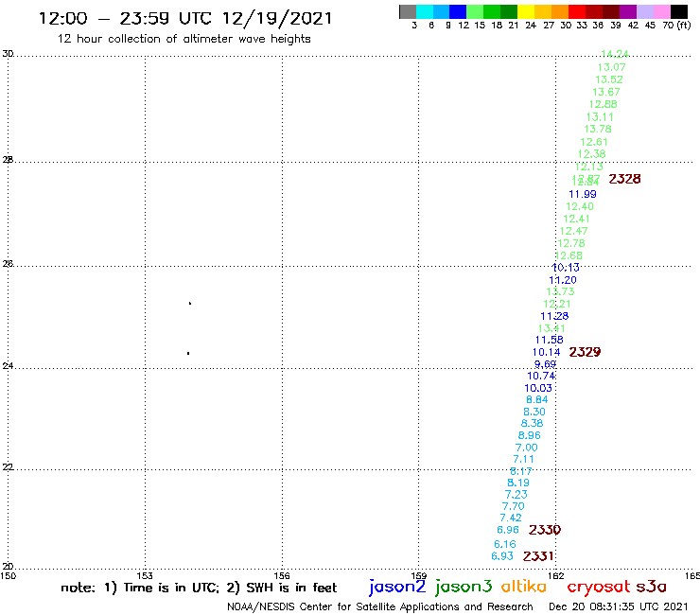Select the jason3 satellite label
Image resolution: width=700 pixels, height=615 pixels.
(x=464, y=588)
